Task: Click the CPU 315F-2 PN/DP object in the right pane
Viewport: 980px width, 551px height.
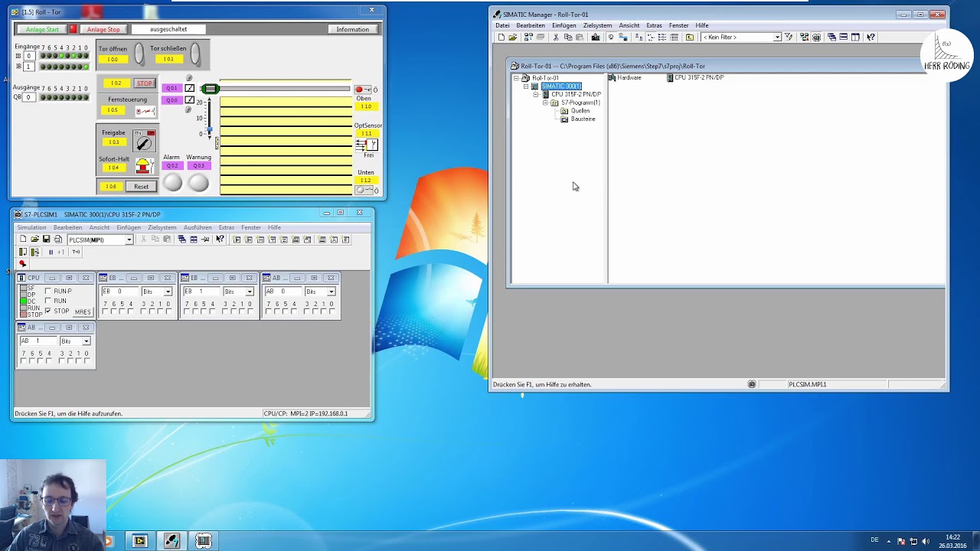Action: [x=694, y=77]
